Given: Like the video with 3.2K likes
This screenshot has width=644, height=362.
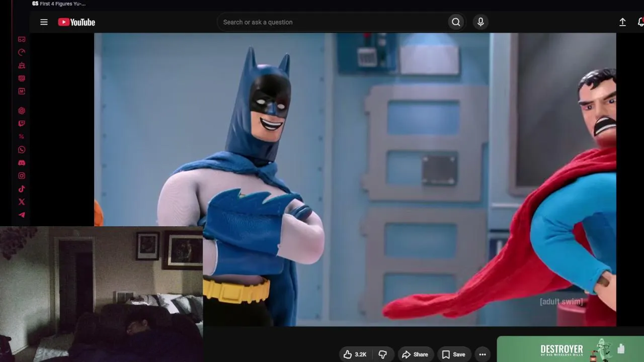Looking at the screenshot, I should pos(355,354).
